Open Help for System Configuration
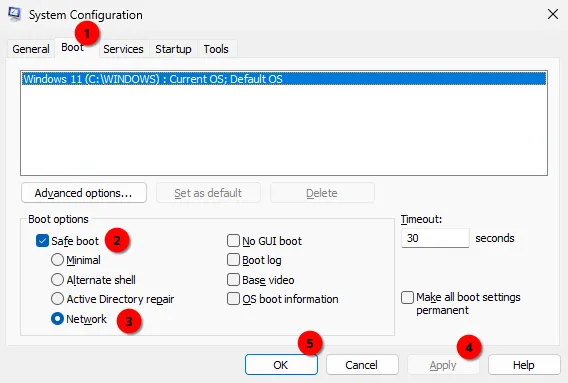 [524, 365]
